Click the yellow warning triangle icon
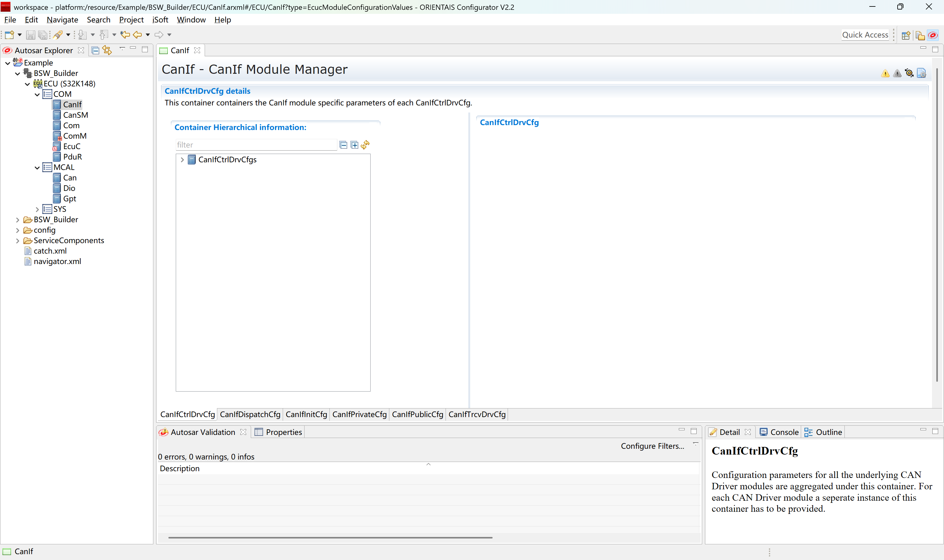 point(885,73)
